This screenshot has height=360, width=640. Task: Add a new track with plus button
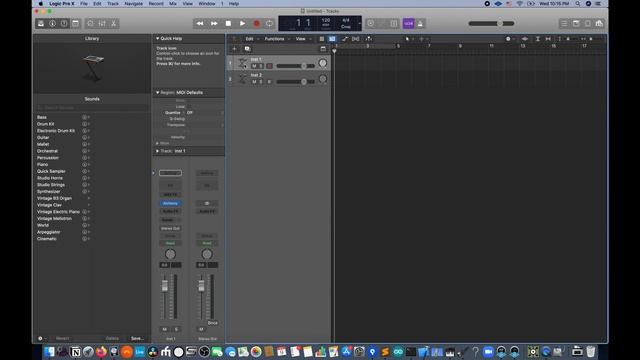click(234, 49)
